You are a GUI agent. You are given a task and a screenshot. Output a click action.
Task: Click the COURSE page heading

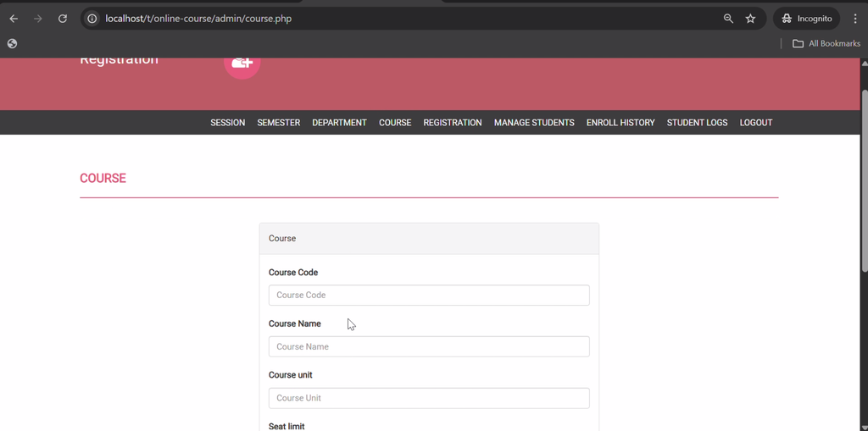click(x=103, y=178)
